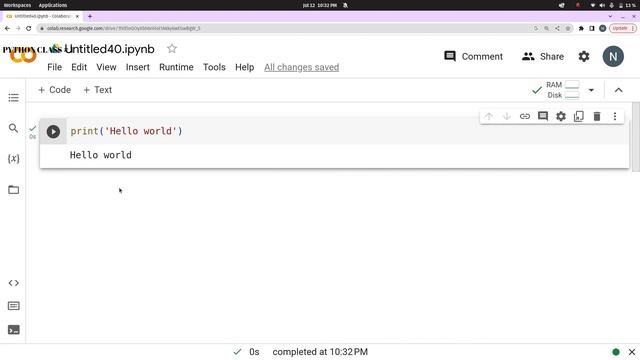Viewport: 640px width, 360px height.
Task: Close the Untitled40.ipynb browser tab
Action: click(77, 16)
